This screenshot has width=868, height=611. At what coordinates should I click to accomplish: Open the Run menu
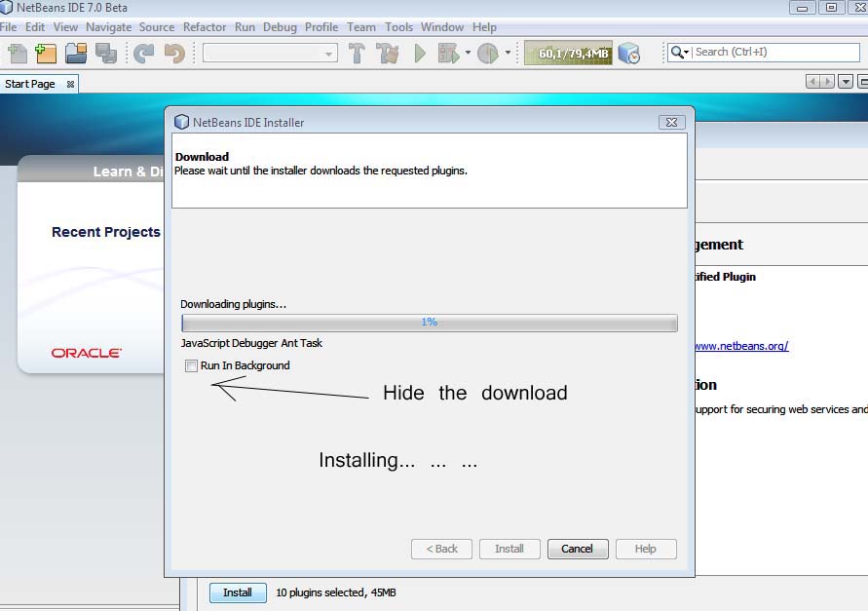point(245,27)
